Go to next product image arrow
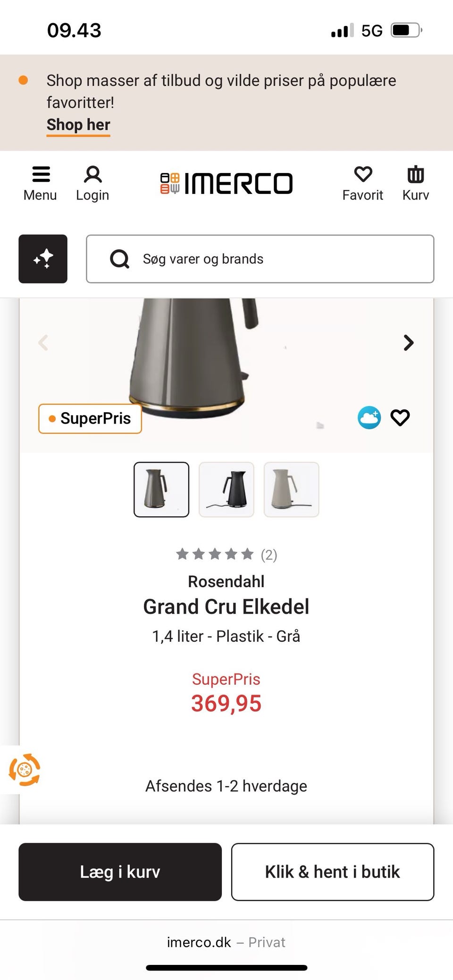 pyautogui.click(x=409, y=343)
